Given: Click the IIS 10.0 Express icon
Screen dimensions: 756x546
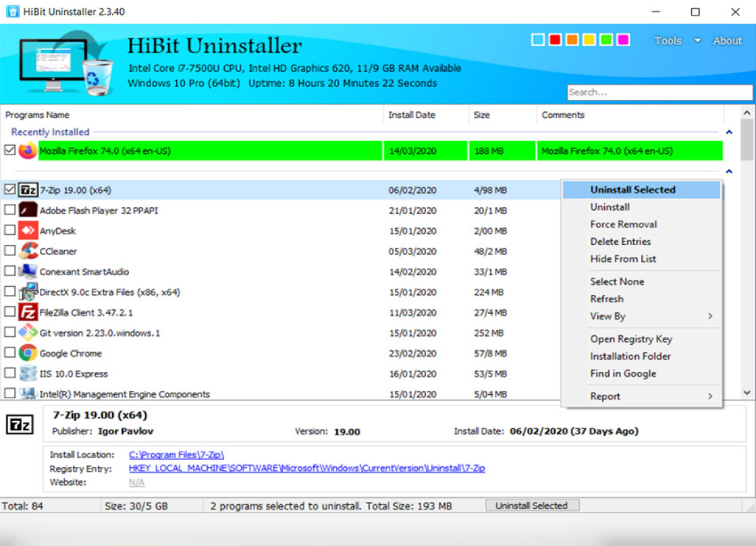Looking at the screenshot, I should click(x=28, y=373).
